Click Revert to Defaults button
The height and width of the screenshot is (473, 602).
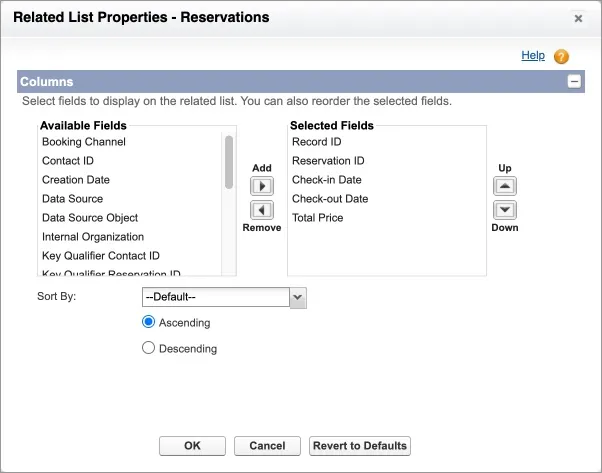(x=360, y=446)
